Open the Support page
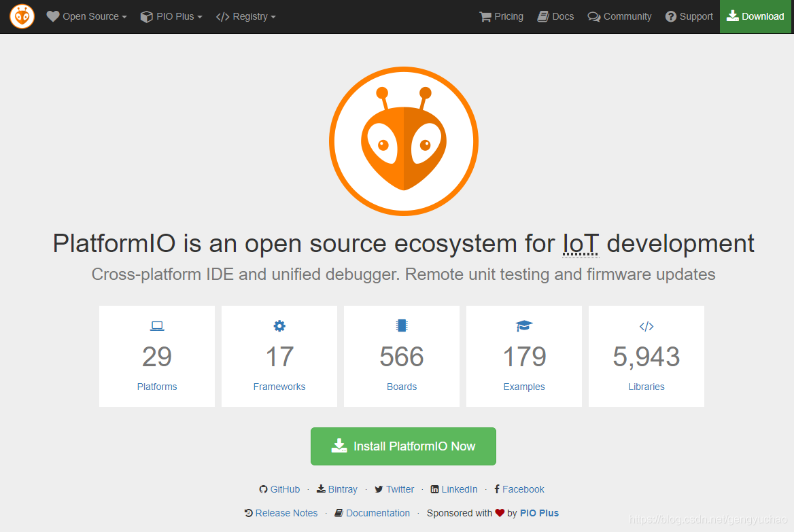The width and height of the screenshot is (794, 532). [x=689, y=17]
